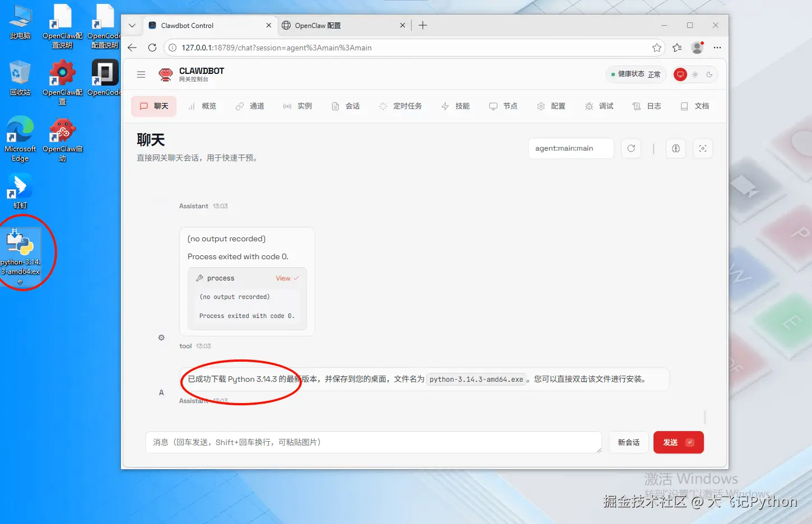This screenshot has width=812, height=524.
Task: Close the OpenClaw 配置 browser tab
Action: click(403, 25)
